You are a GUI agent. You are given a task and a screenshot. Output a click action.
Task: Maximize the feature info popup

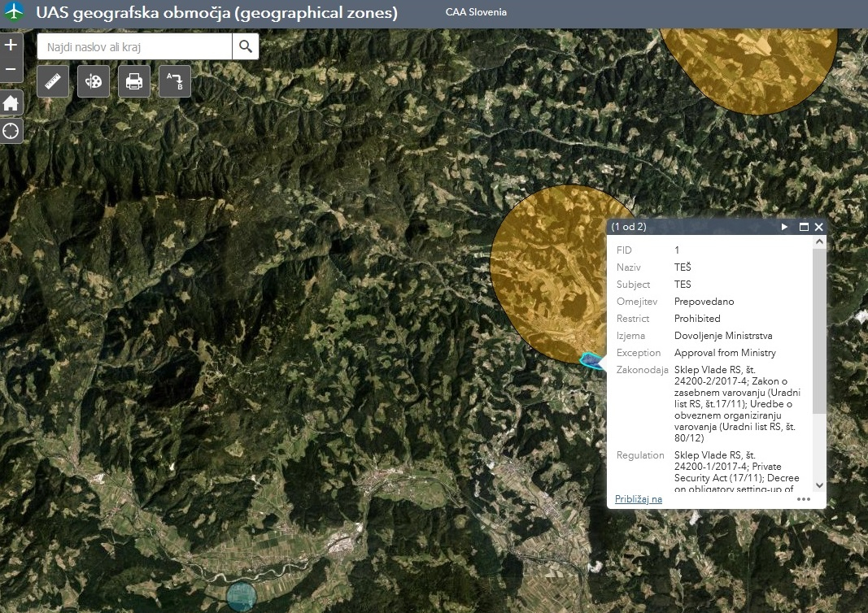804,227
